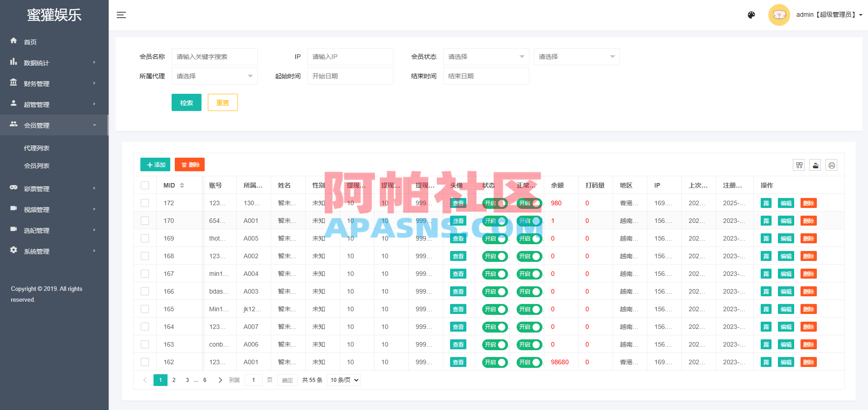Select the 数据统计 sidebar icon
The height and width of the screenshot is (410, 868).
coord(14,63)
